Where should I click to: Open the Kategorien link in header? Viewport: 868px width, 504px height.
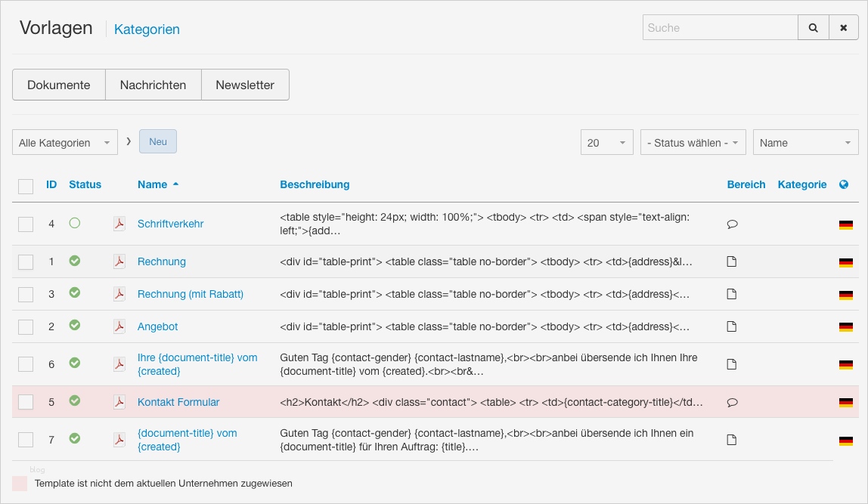tap(147, 29)
